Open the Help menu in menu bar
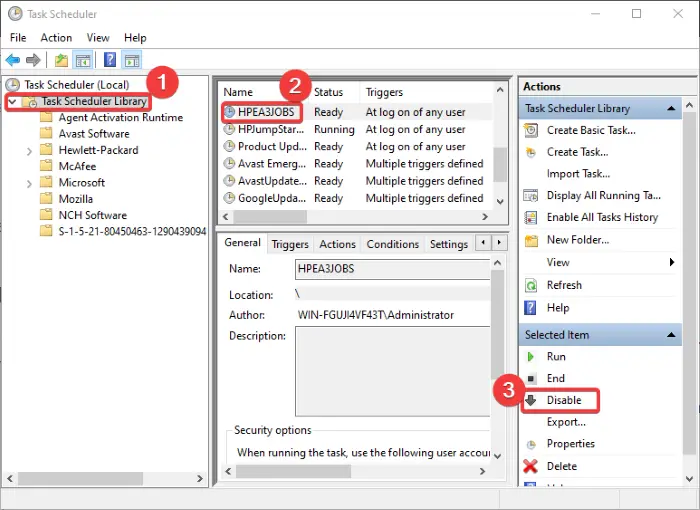 (x=135, y=38)
